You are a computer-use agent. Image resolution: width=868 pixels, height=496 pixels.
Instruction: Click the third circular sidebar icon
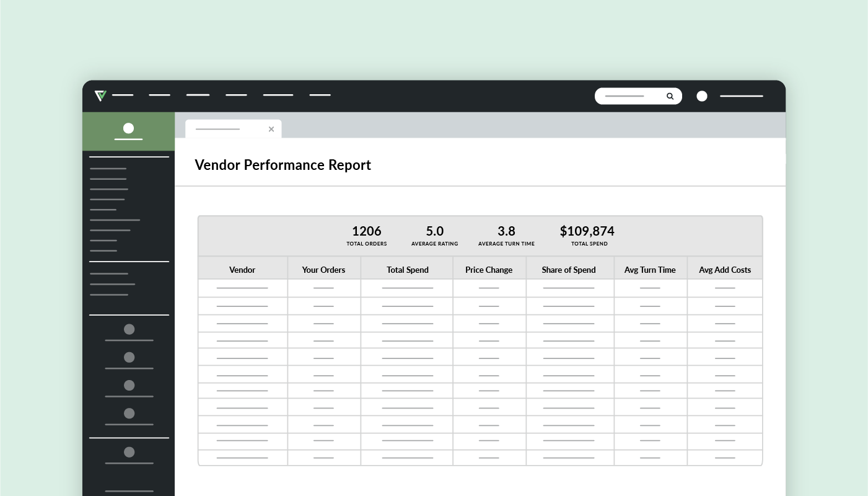[x=129, y=385]
